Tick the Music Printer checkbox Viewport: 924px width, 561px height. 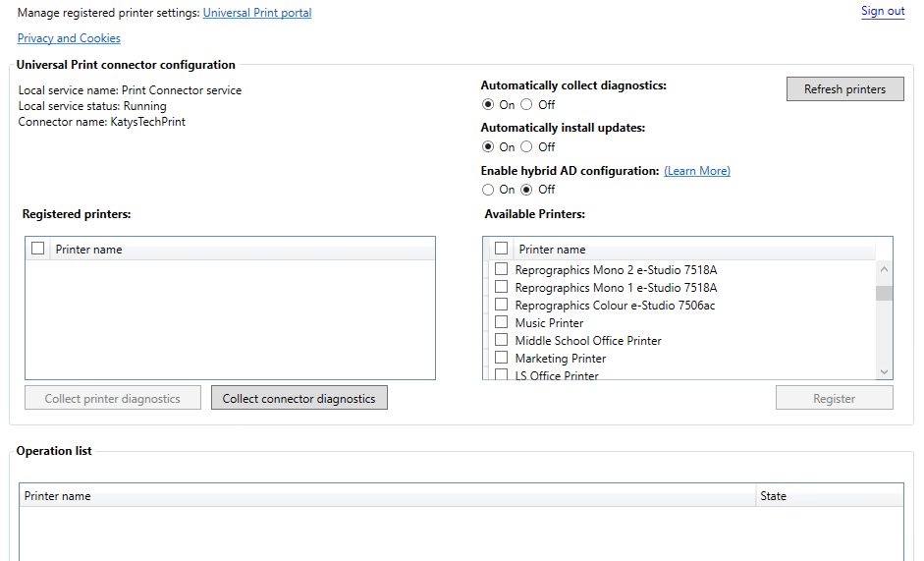[x=502, y=322]
